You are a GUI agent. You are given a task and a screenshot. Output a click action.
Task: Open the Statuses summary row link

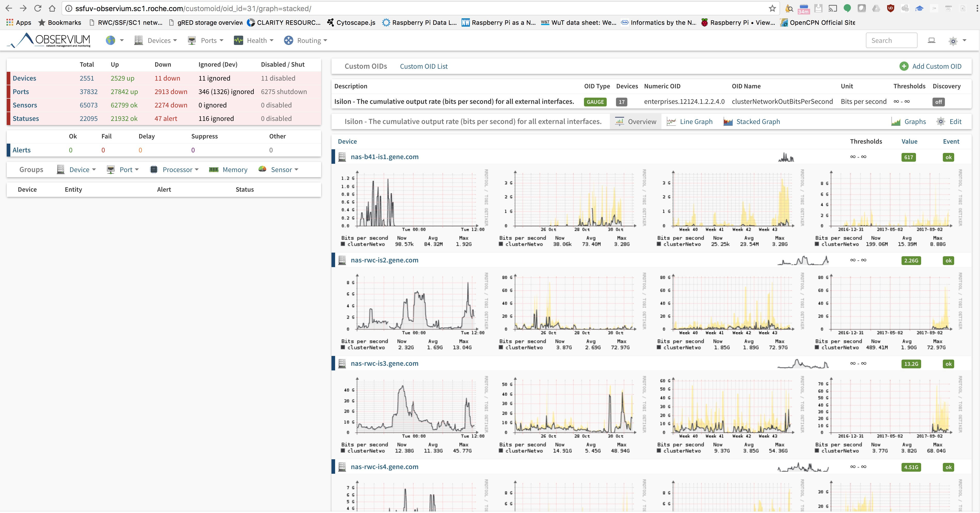26,118
